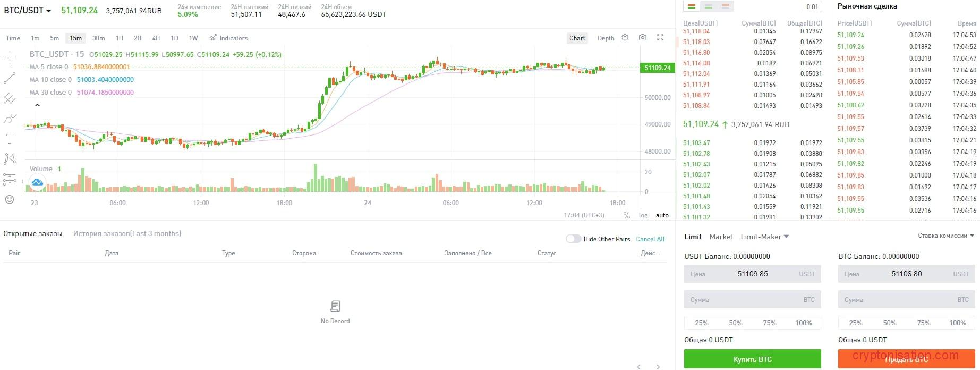Toggle the Hide Other Pairs switch

[573, 239]
